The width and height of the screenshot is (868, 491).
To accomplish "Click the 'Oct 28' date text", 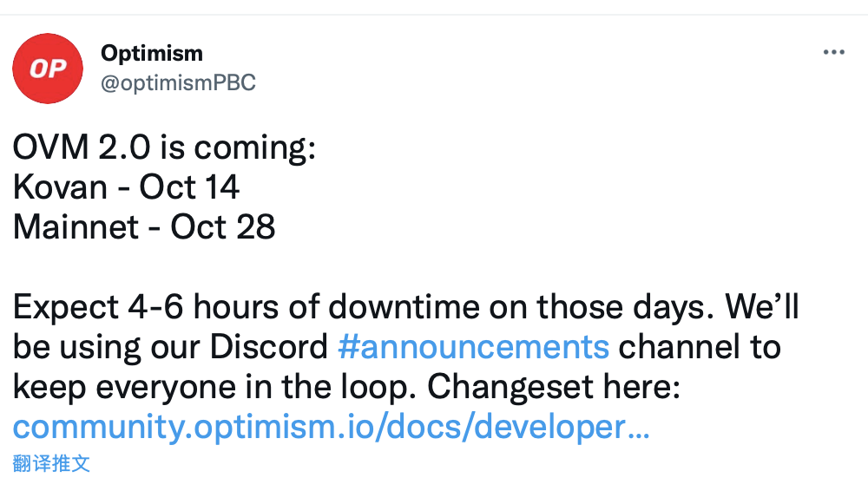I will (x=222, y=227).
